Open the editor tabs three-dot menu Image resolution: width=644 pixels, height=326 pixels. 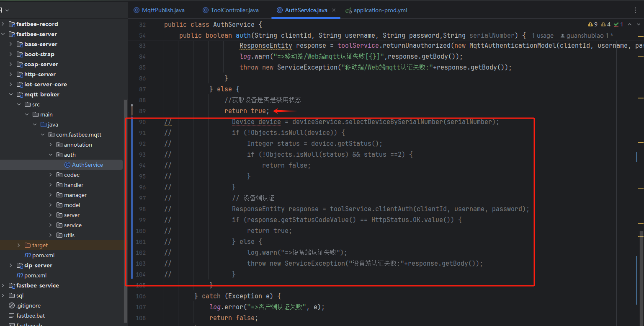tap(636, 10)
